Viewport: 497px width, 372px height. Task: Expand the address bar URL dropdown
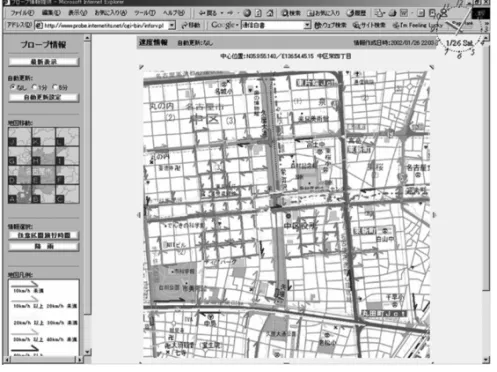[x=172, y=25]
